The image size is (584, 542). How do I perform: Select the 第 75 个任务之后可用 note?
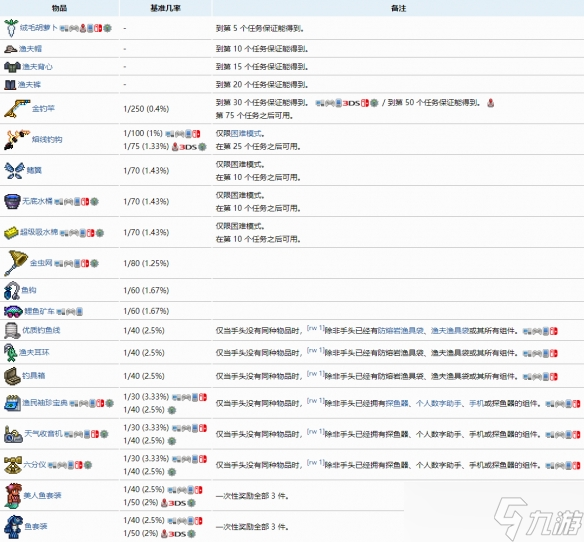(254, 116)
